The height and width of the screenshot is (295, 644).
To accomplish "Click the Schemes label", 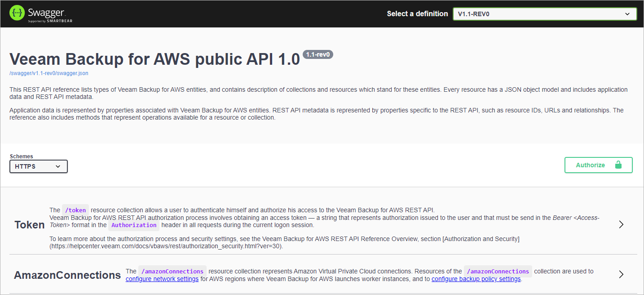I will pos(22,156).
